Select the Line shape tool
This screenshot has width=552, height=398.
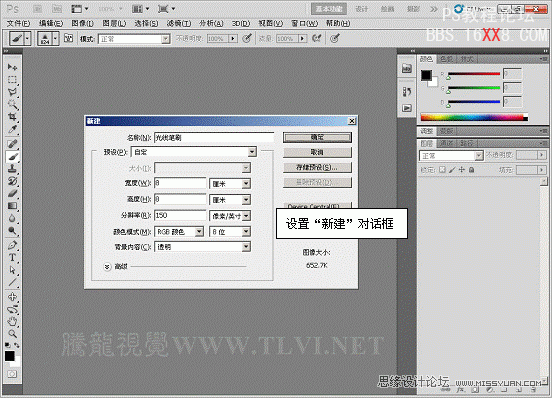tap(12, 282)
